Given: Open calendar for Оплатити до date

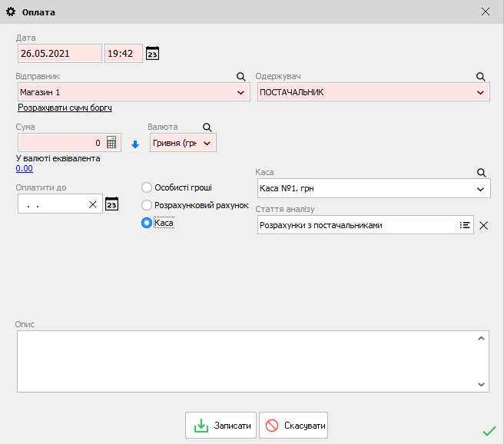Looking at the screenshot, I should pyautogui.click(x=112, y=204).
